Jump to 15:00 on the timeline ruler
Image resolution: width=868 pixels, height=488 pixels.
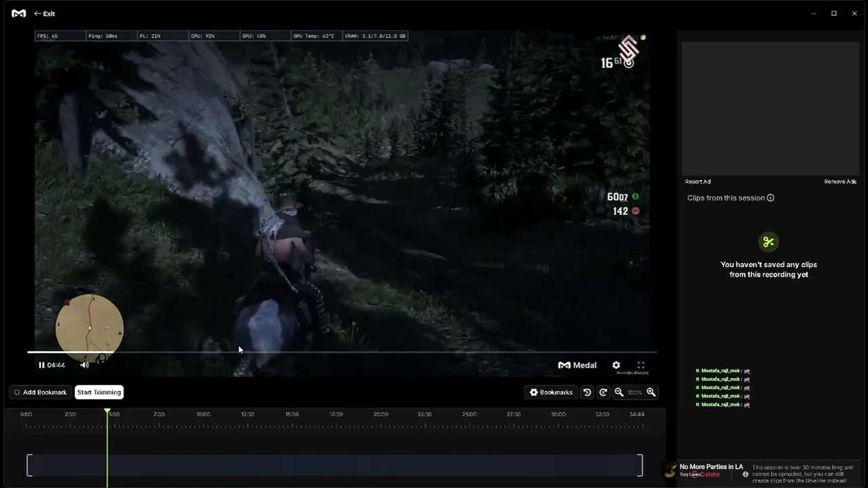click(292, 414)
